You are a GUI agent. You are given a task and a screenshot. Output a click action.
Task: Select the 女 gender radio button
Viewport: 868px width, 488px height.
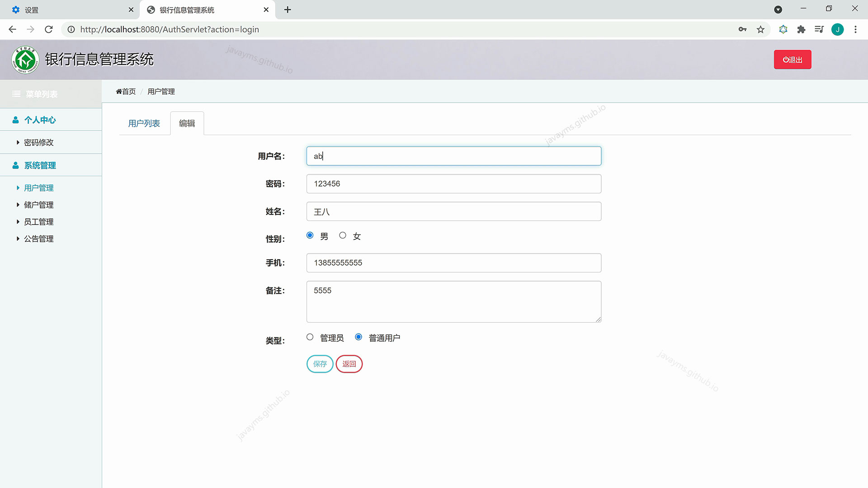pyautogui.click(x=343, y=235)
